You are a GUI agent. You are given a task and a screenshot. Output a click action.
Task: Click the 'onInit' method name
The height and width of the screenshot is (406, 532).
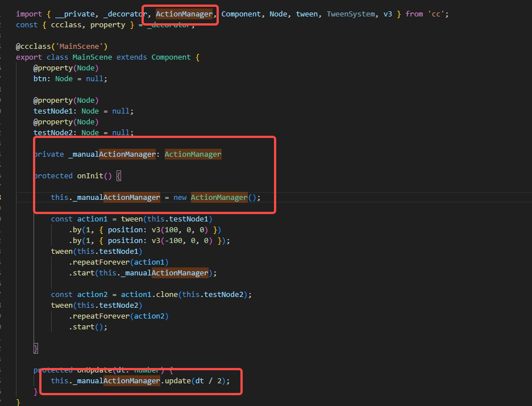point(90,176)
